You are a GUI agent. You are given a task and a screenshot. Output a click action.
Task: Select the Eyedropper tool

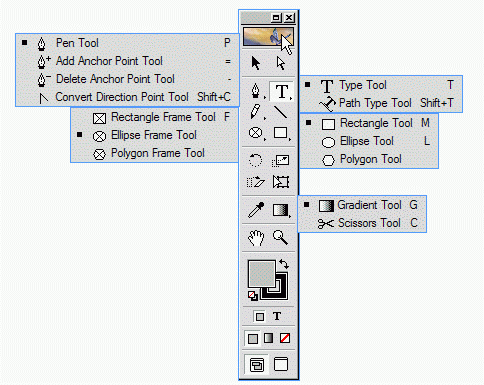pos(256,210)
